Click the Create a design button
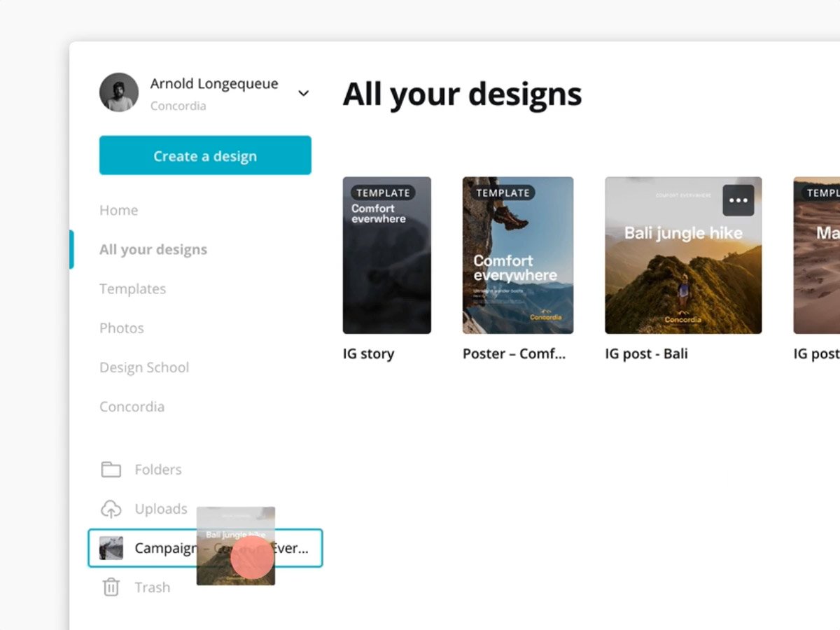Viewport: 840px width, 630px height. [x=204, y=155]
